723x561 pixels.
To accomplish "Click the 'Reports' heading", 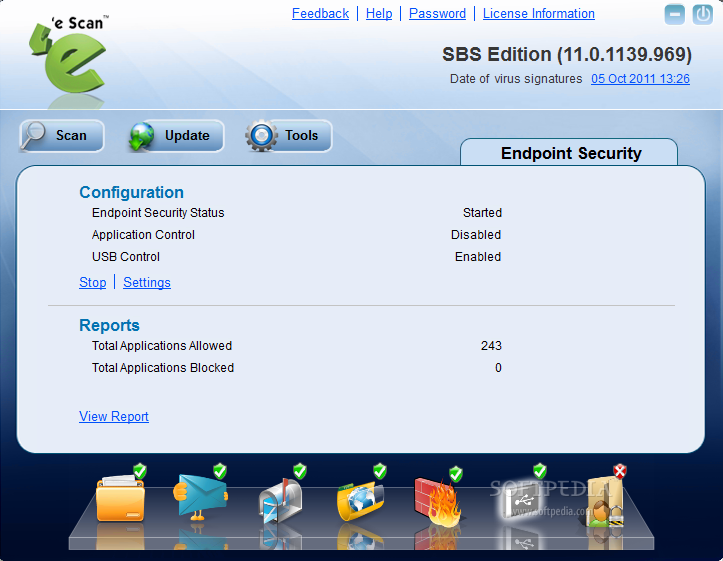I will pyautogui.click(x=109, y=325).
